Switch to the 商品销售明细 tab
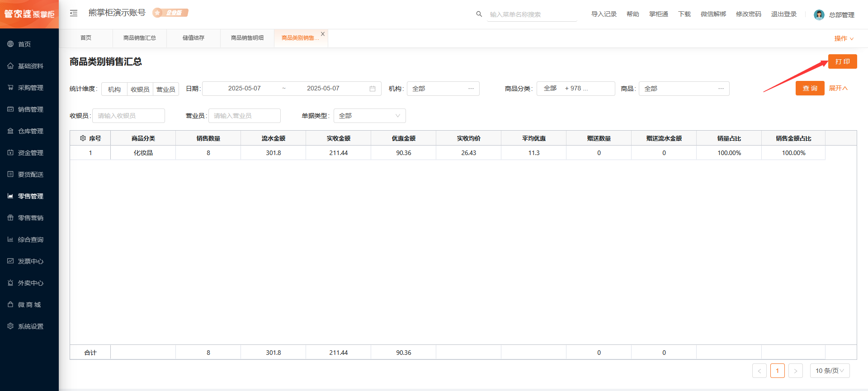868x391 pixels. (x=247, y=38)
